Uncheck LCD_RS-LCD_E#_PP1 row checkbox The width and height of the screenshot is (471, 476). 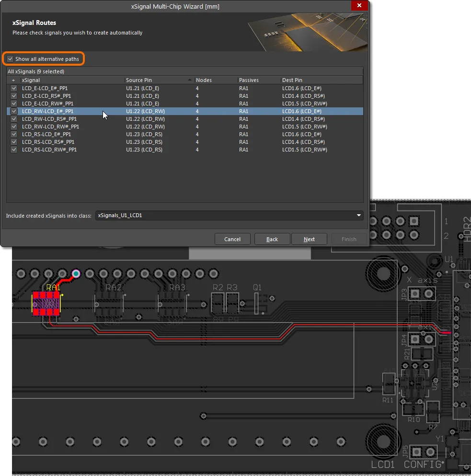(14, 134)
